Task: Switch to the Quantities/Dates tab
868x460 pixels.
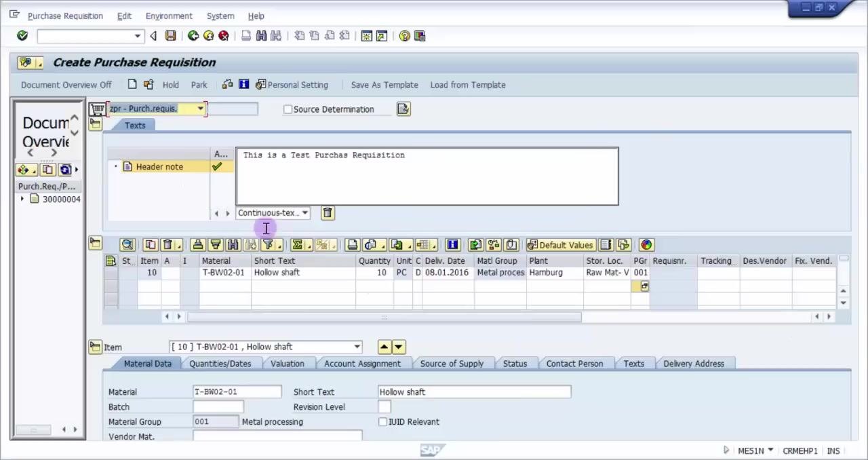Action: [x=220, y=364]
